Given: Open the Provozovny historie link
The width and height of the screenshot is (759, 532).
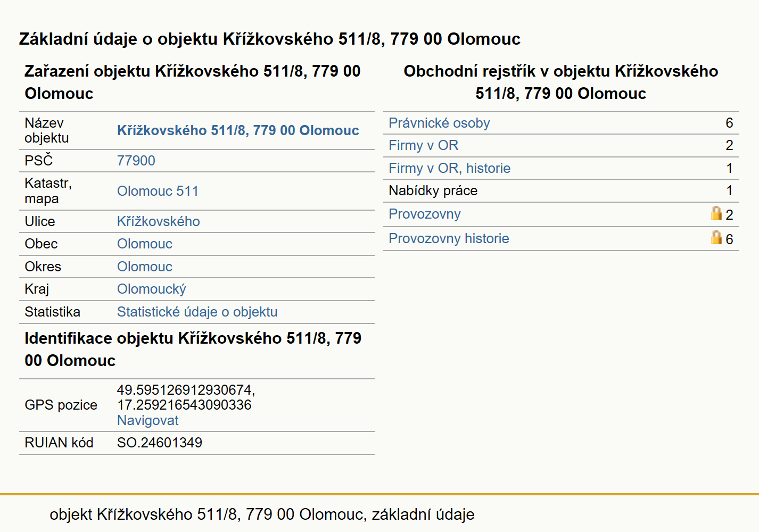Looking at the screenshot, I should click(449, 238).
